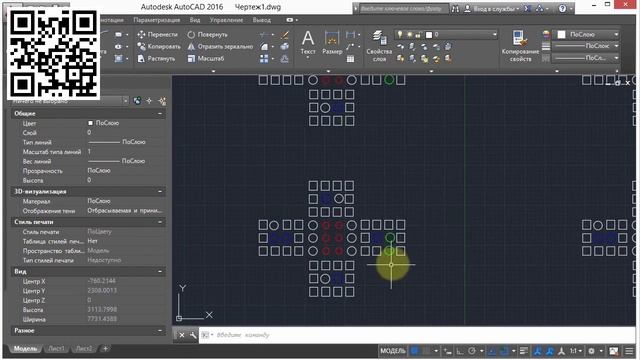Click the sign-in (Вход в службы) button
The image size is (640, 360).
click(492, 8)
